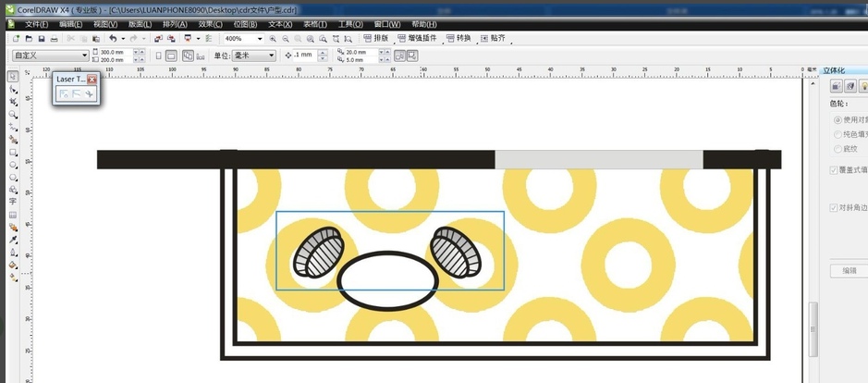This screenshot has width=868, height=383.
Task: Open the 400% zoom level dropdown
Action: point(259,39)
